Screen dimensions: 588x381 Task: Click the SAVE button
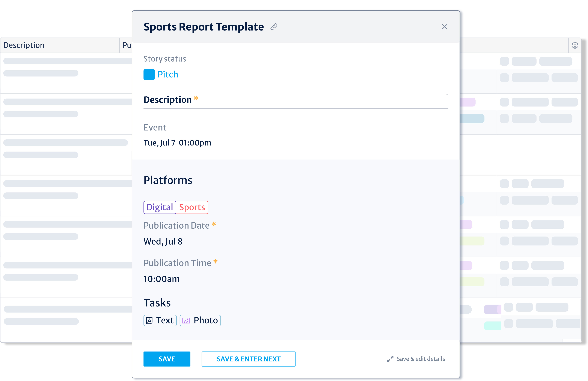pyautogui.click(x=167, y=359)
